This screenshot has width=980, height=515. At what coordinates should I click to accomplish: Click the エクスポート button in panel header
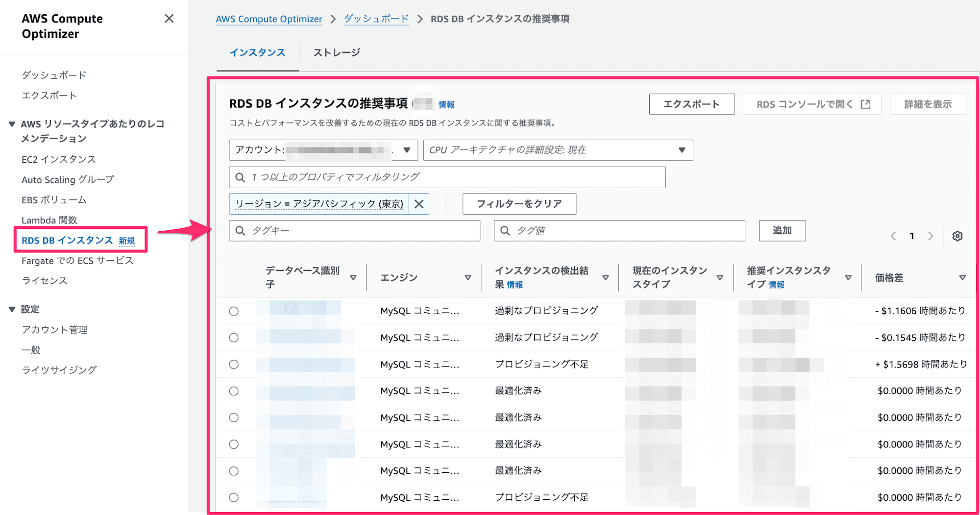tap(692, 104)
